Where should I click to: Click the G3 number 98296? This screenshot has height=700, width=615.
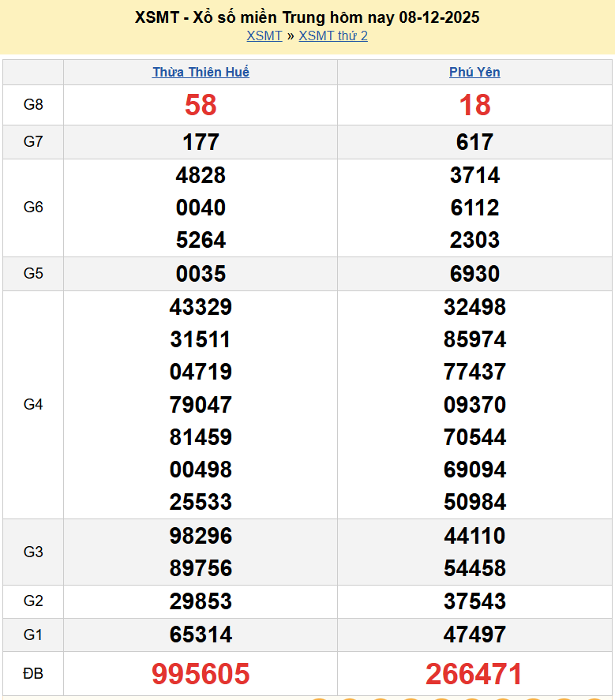point(201,536)
